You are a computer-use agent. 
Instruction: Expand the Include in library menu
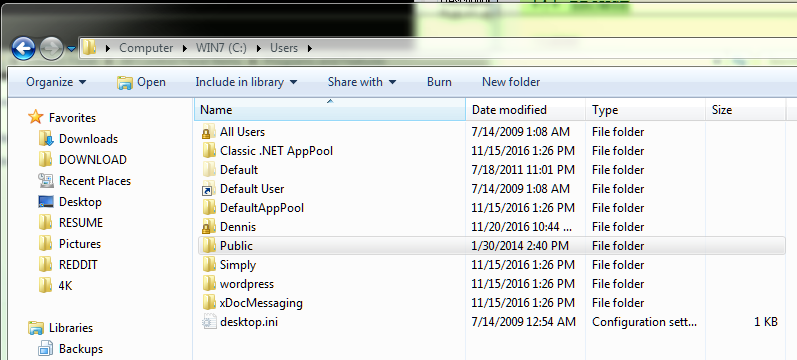(x=246, y=82)
